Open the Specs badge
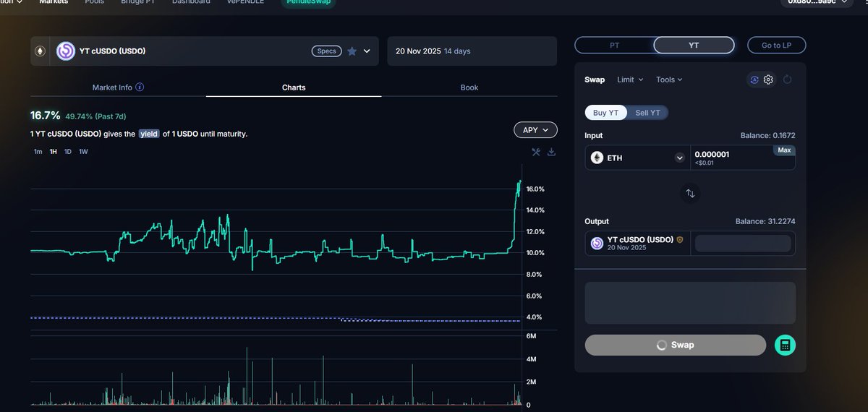The height and width of the screenshot is (412, 868). click(327, 51)
